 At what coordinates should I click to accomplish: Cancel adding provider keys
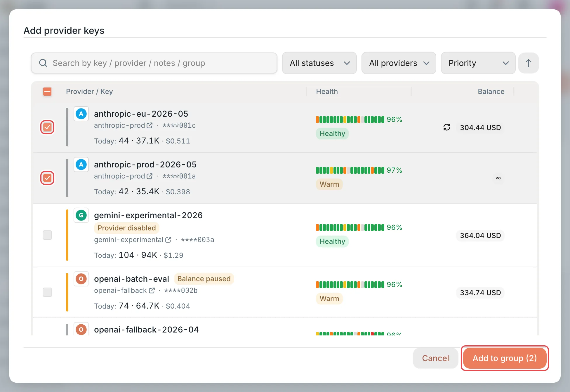(435, 358)
